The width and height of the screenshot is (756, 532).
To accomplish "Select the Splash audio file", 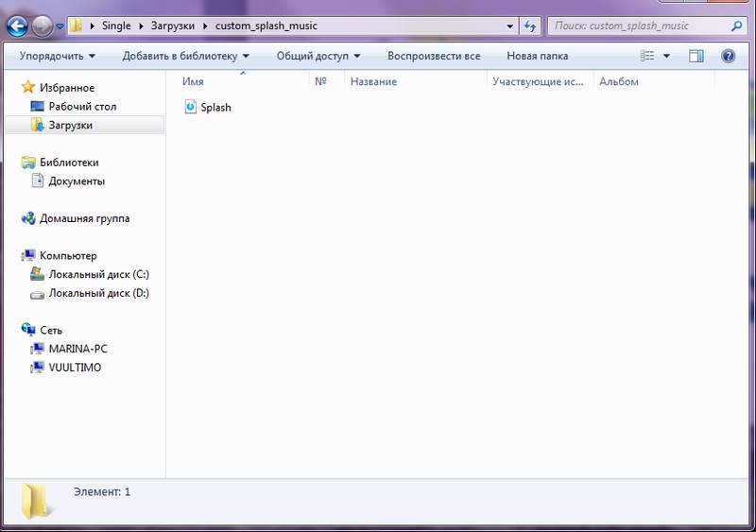I will pyautogui.click(x=215, y=108).
